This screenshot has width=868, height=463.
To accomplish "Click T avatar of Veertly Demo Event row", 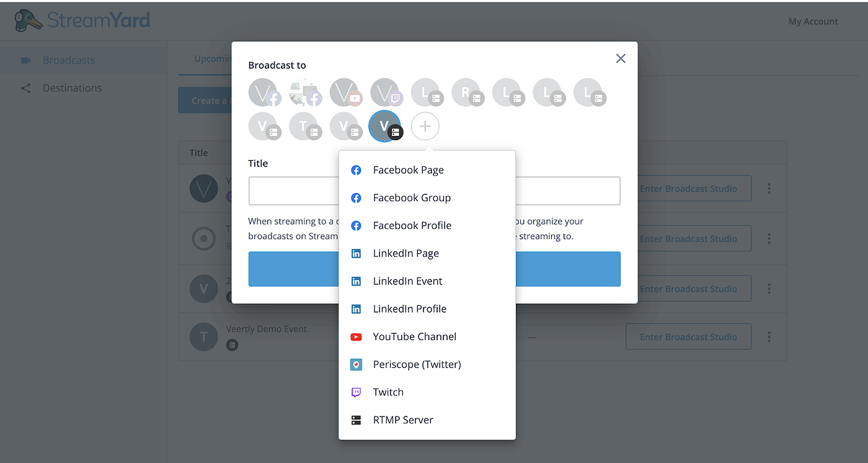I will click(x=203, y=337).
